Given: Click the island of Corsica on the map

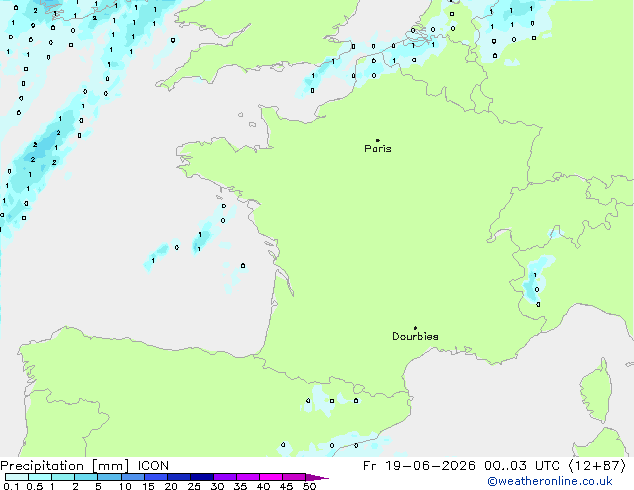Looking at the screenshot, I should click(x=596, y=392).
